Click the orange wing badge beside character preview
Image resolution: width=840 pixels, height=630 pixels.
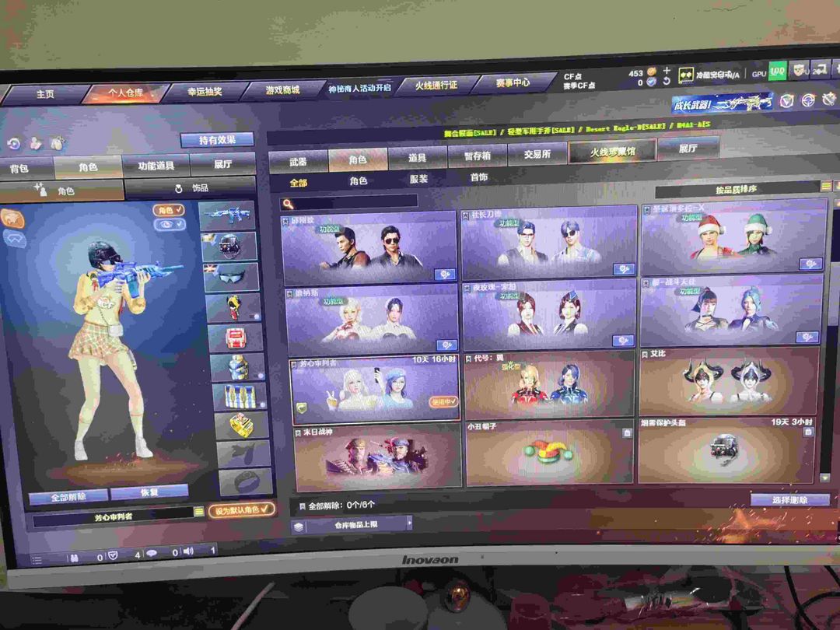tap(12, 219)
